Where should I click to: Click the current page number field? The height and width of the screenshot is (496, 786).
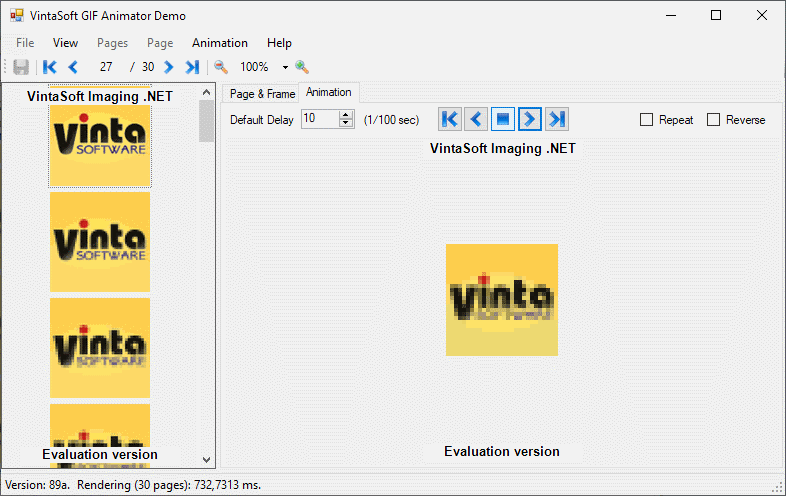tap(106, 67)
